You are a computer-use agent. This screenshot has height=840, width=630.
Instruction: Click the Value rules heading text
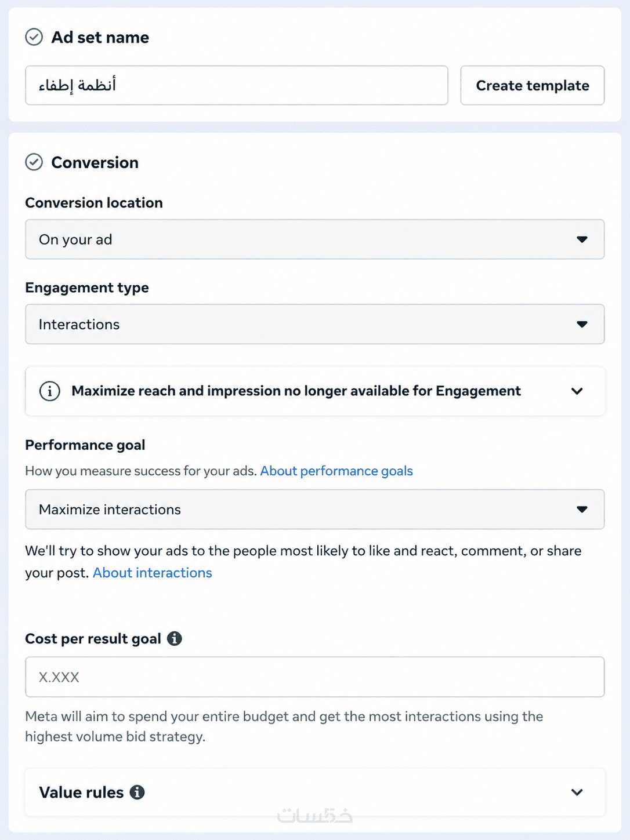[81, 792]
